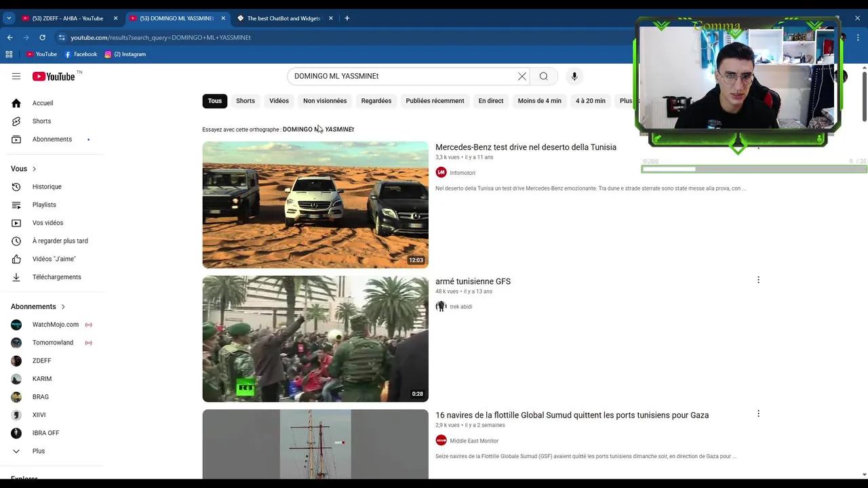Close The best ChatBot and Widgets tab
Image resolution: width=868 pixels, height=488 pixels.
[331, 18]
